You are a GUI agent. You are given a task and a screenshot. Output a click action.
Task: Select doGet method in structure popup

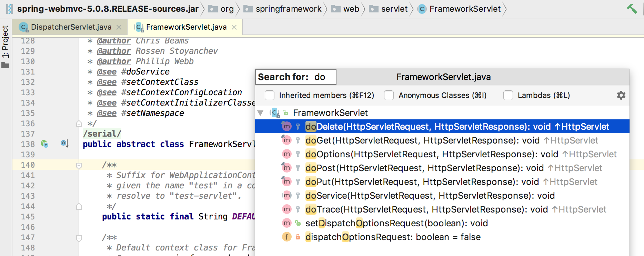442,140
